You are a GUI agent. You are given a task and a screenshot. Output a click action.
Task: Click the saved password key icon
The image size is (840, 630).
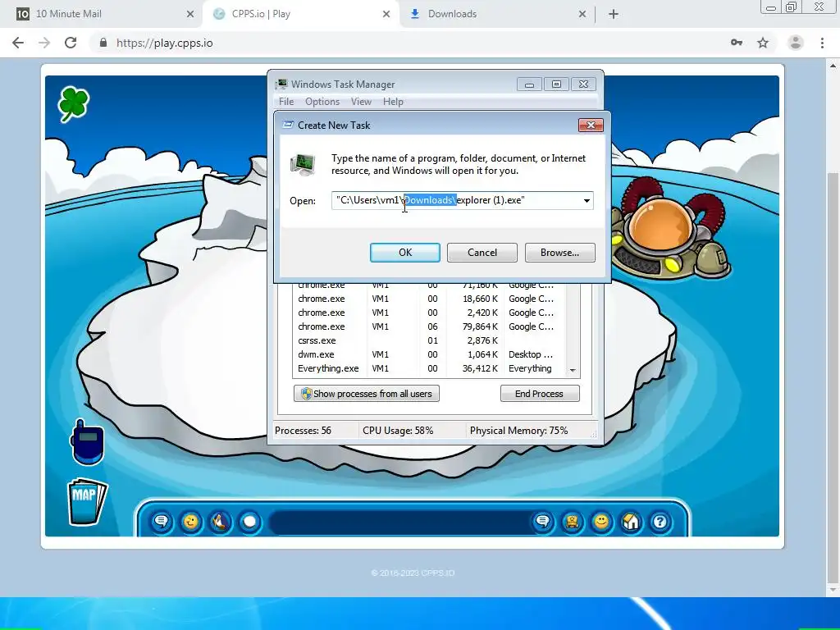tap(737, 43)
